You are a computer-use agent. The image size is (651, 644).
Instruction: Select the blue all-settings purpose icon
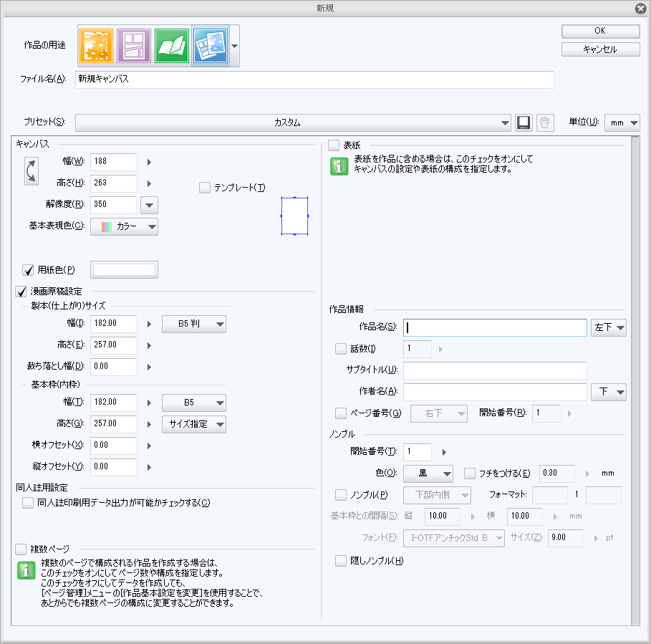(210, 46)
